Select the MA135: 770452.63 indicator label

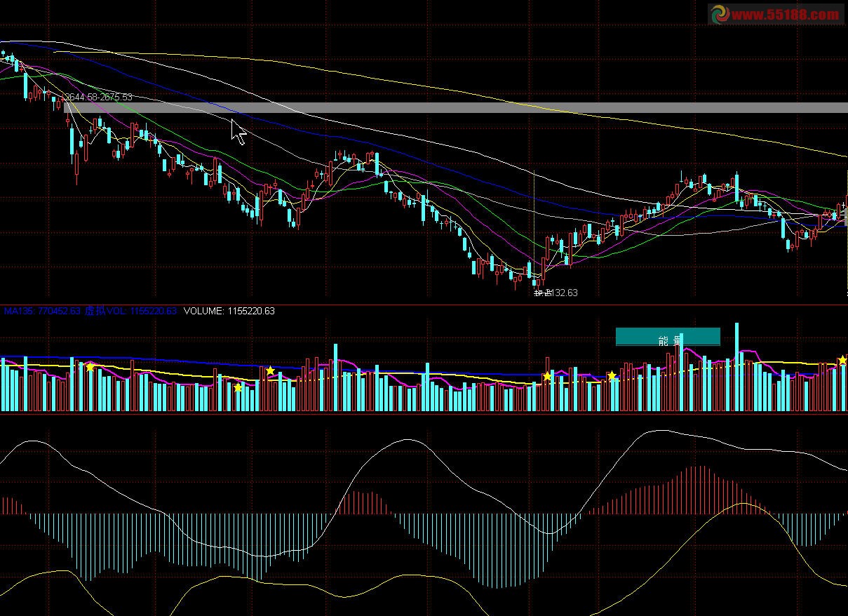coord(42,311)
